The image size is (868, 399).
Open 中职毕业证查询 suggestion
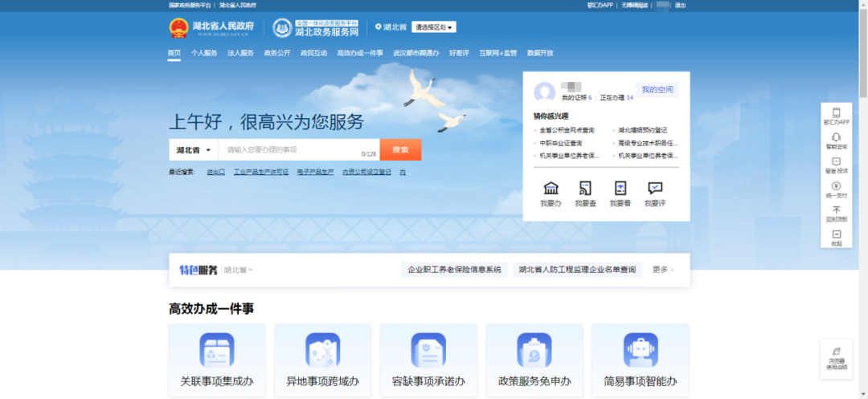coord(561,143)
